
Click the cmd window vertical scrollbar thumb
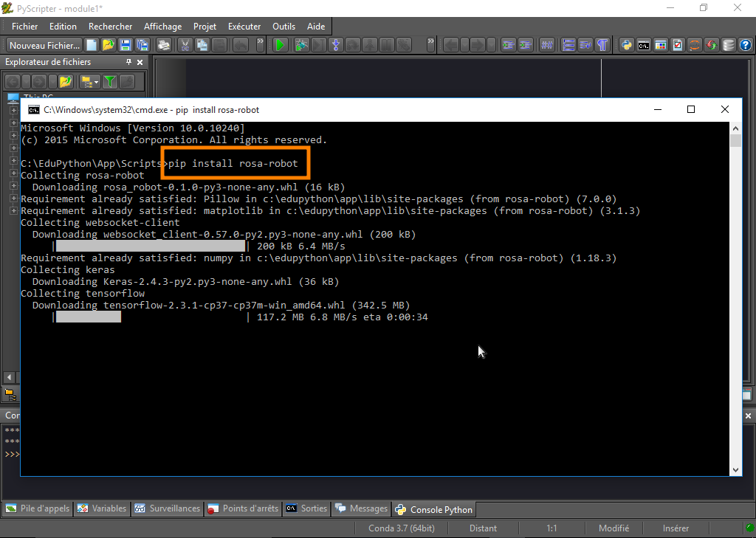point(735,141)
